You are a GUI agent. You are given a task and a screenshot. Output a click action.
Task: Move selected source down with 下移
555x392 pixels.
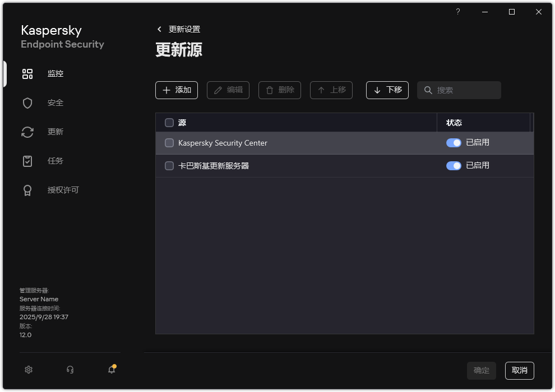pos(387,90)
